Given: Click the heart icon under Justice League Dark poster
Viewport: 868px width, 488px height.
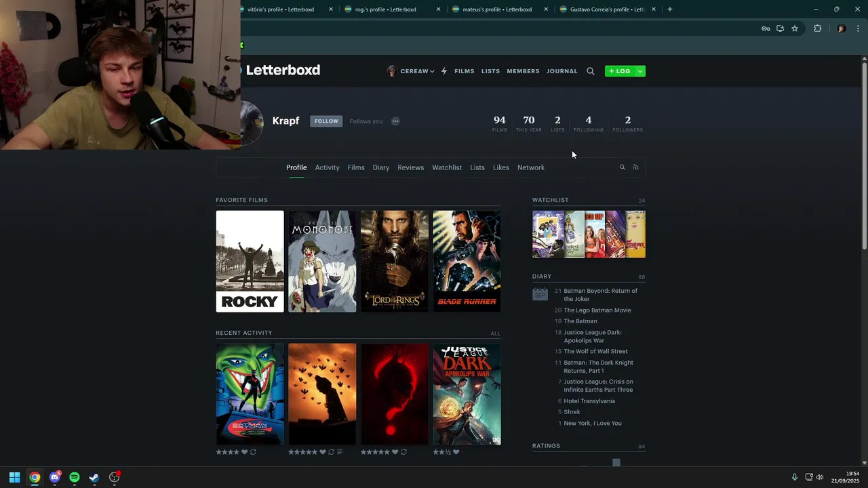Looking at the screenshot, I should tap(456, 452).
